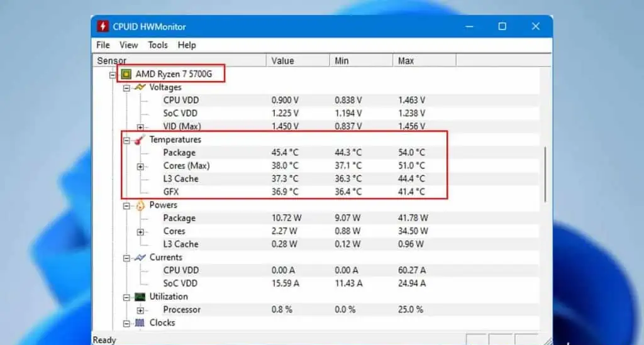Expand the Cores power entry
The width and height of the screenshot is (644, 345).
[140, 232]
